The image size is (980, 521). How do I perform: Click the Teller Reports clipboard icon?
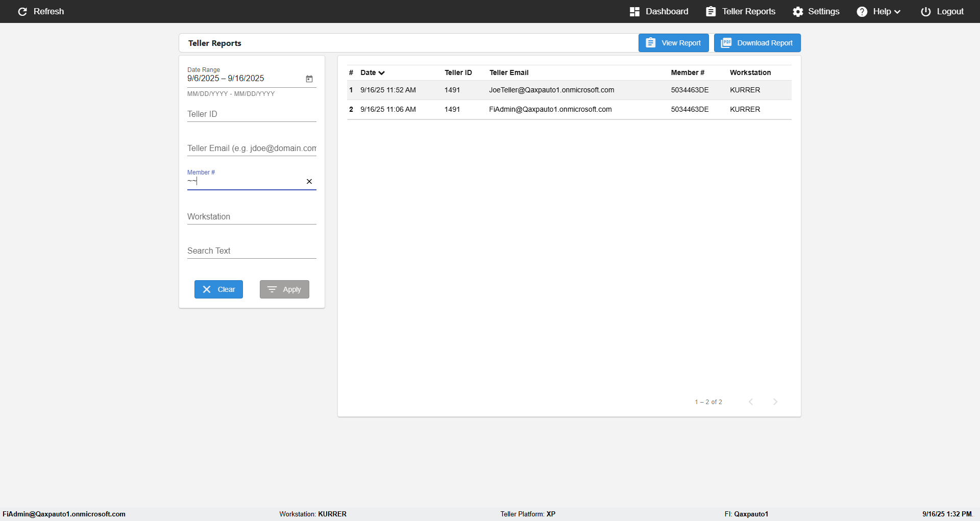[x=710, y=12]
